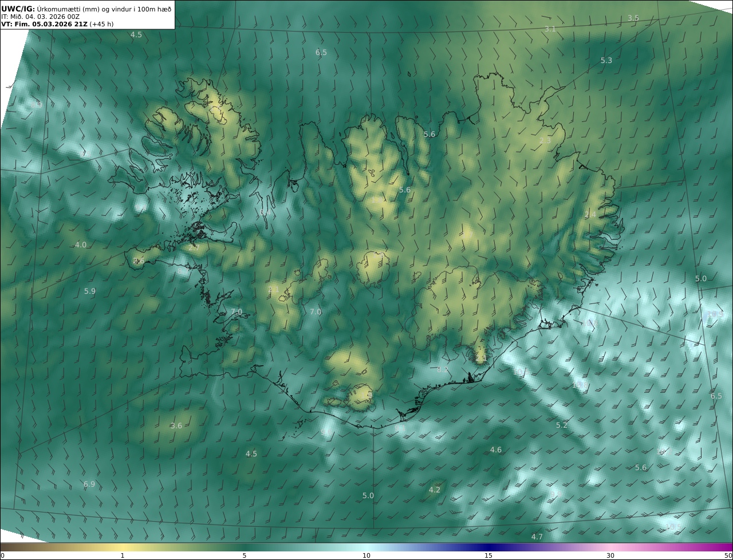Click the "1" tick on the colour scale
This screenshot has height=560, width=733.
123,555
